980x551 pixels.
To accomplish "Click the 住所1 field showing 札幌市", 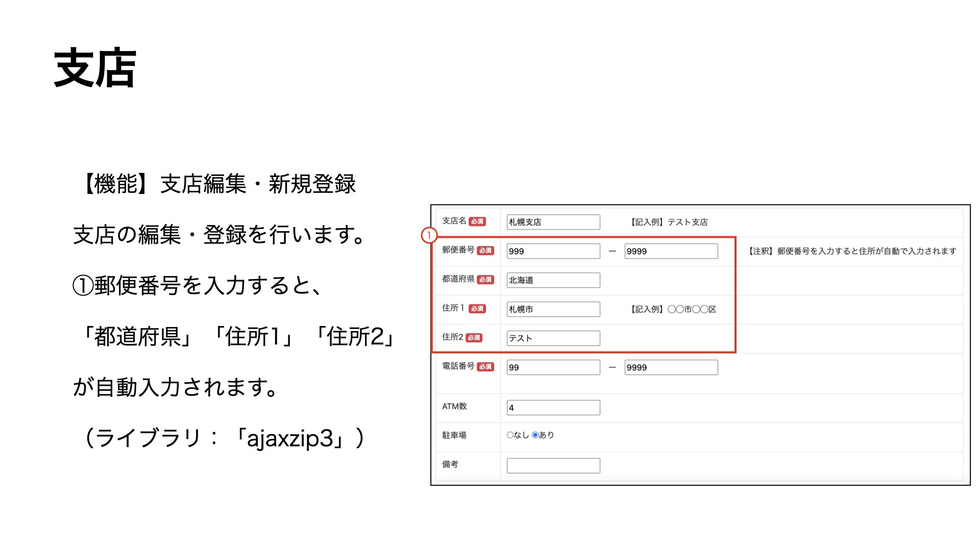I will (x=552, y=309).
